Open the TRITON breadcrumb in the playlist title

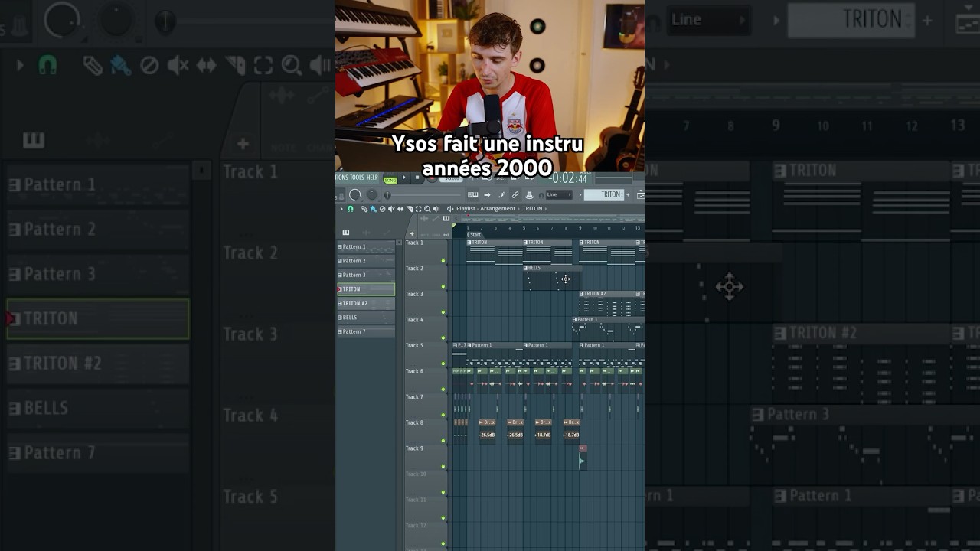(x=532, y=209)
